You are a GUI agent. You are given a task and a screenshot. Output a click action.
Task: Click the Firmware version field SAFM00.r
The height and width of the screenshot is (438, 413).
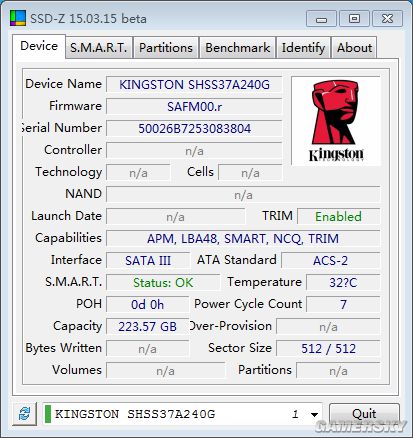pyautogui.click(x=194, y=106)
